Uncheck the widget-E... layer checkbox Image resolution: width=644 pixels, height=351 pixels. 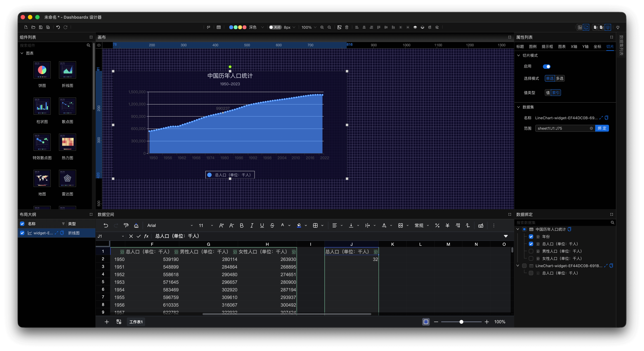pyautogui.click(x=22, y=233)
